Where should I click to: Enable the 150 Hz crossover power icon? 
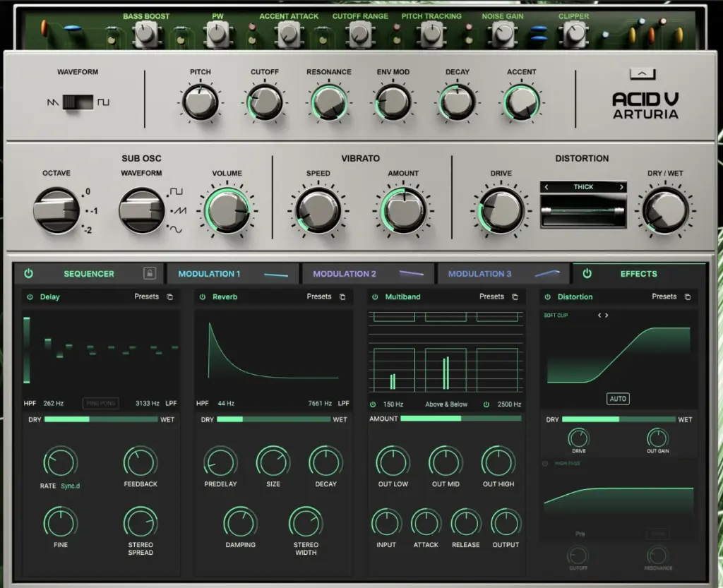(373, 404)
